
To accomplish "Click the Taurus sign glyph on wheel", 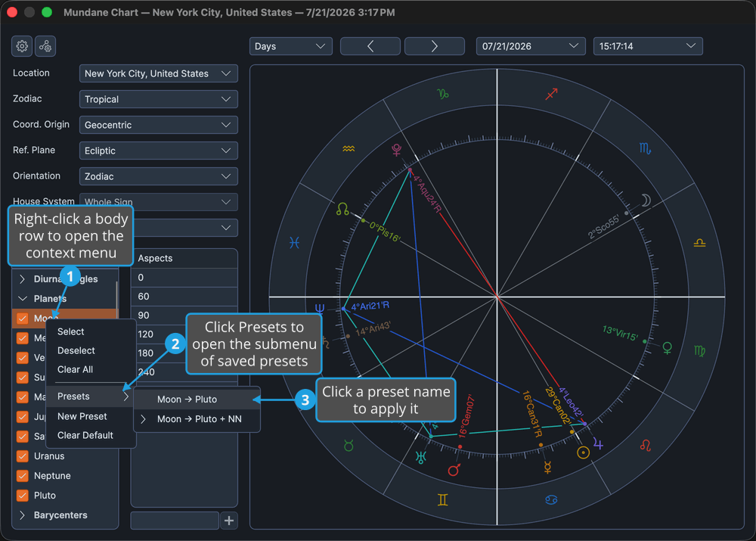I will point(349,446).
